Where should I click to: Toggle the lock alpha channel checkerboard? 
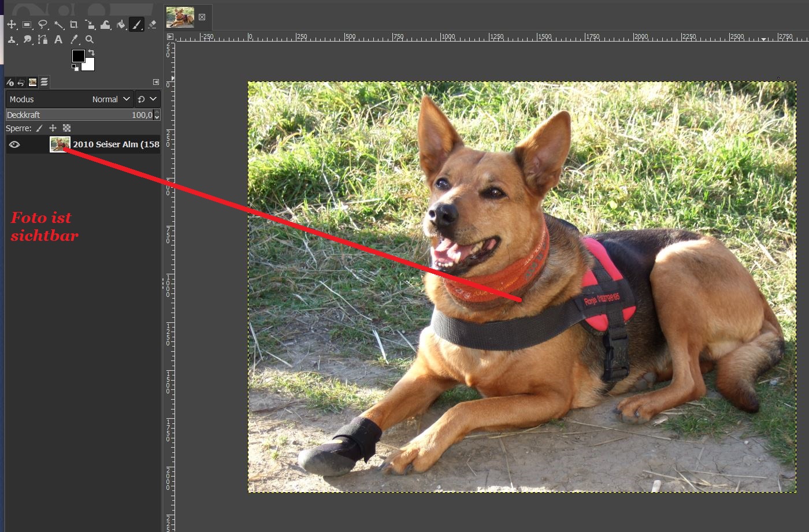pos(66,128)
